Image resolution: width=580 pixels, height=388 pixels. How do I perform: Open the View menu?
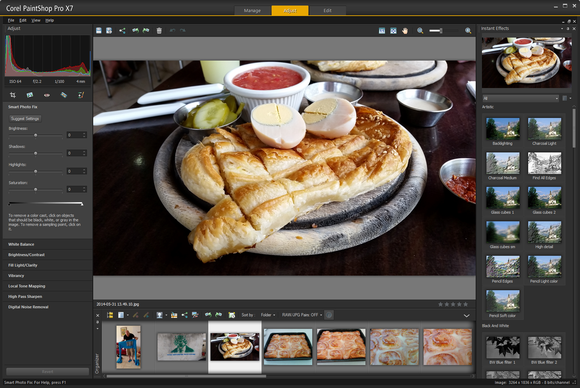(36, 20)
